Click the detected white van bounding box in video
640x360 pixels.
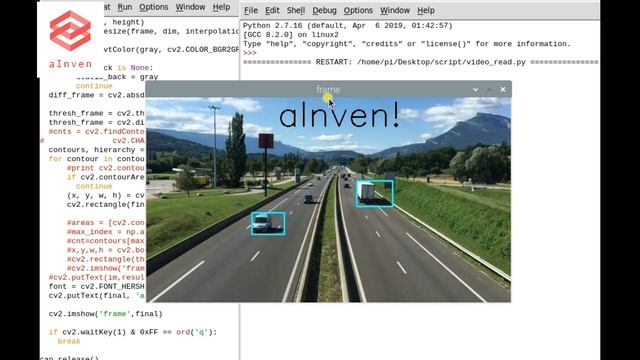point(268,223)
